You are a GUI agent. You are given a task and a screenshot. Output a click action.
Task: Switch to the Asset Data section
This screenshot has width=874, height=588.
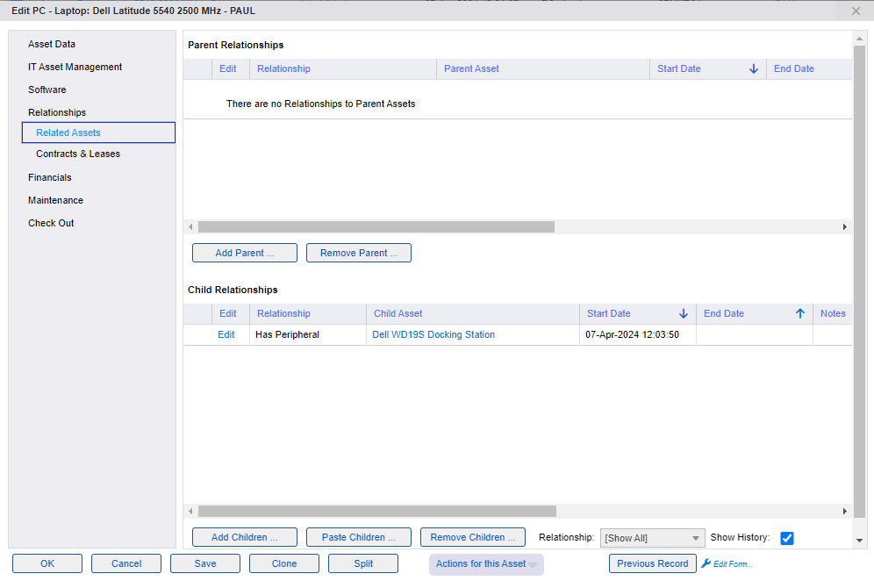tap(53, 43)
